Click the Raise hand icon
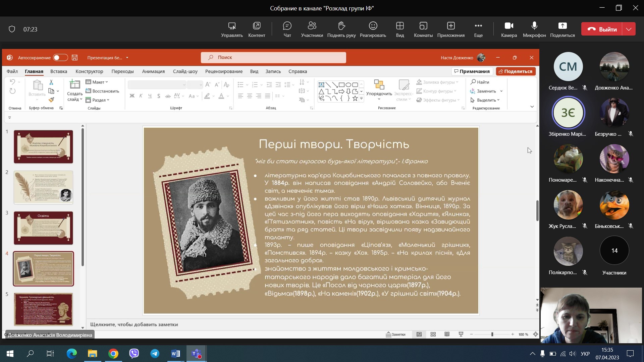Image resolution: width=644 pixels, height=362 pixels. [x=341, y=26]
